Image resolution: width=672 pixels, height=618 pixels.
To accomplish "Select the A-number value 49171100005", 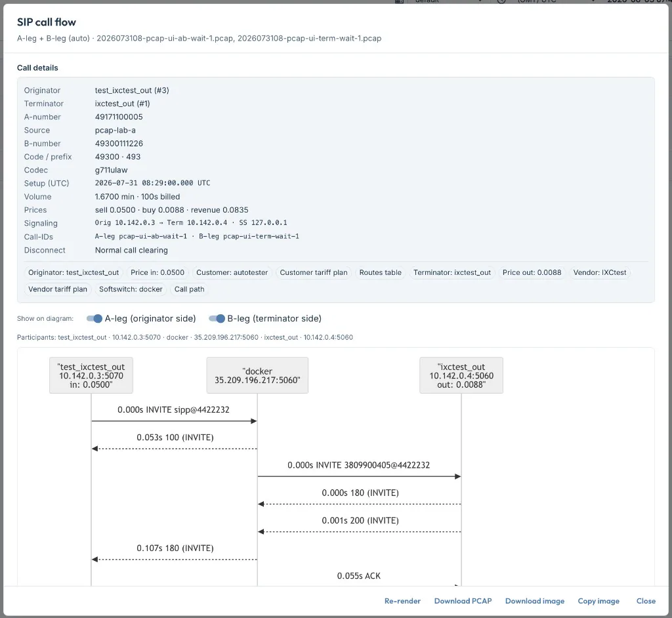I will [x=119, y=117].
